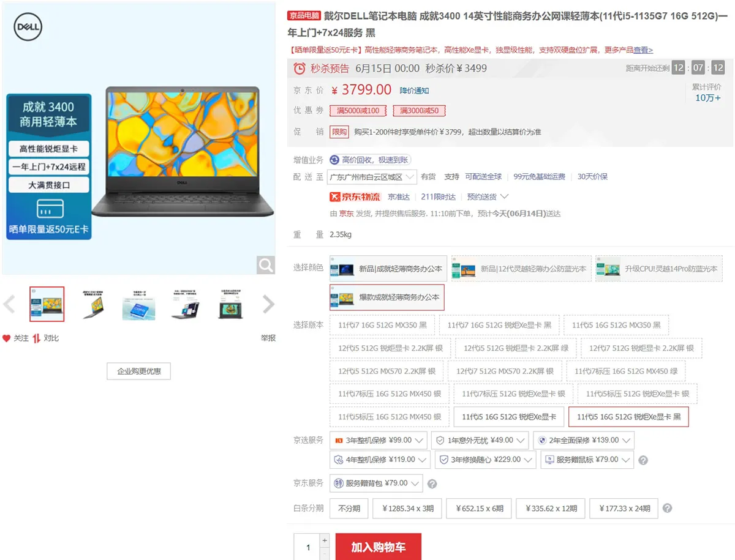Select version 11代i5 16G 512G 锐炬Xe显卡 黑
Viewport: 735px width, 560px height.
(x=629, y=417)
